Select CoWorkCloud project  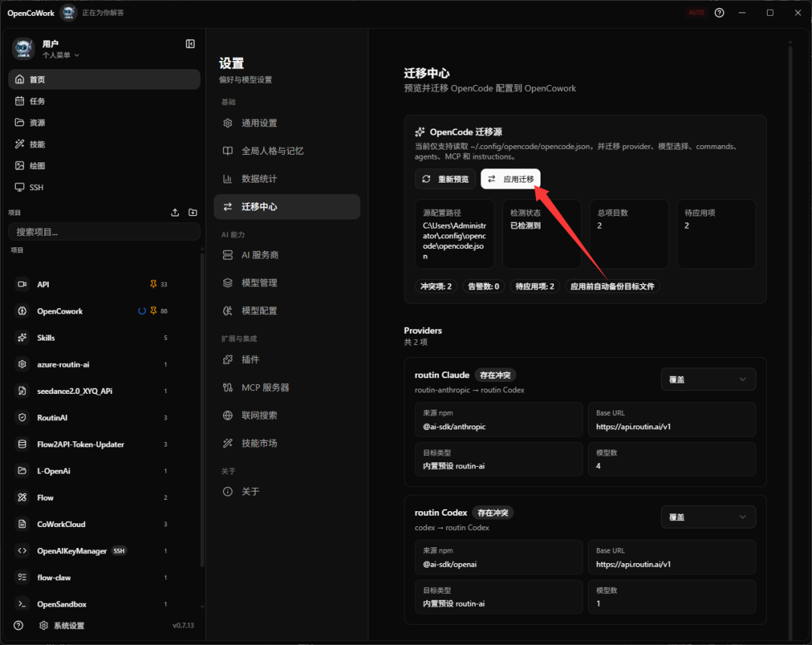(x=104, y=525)
